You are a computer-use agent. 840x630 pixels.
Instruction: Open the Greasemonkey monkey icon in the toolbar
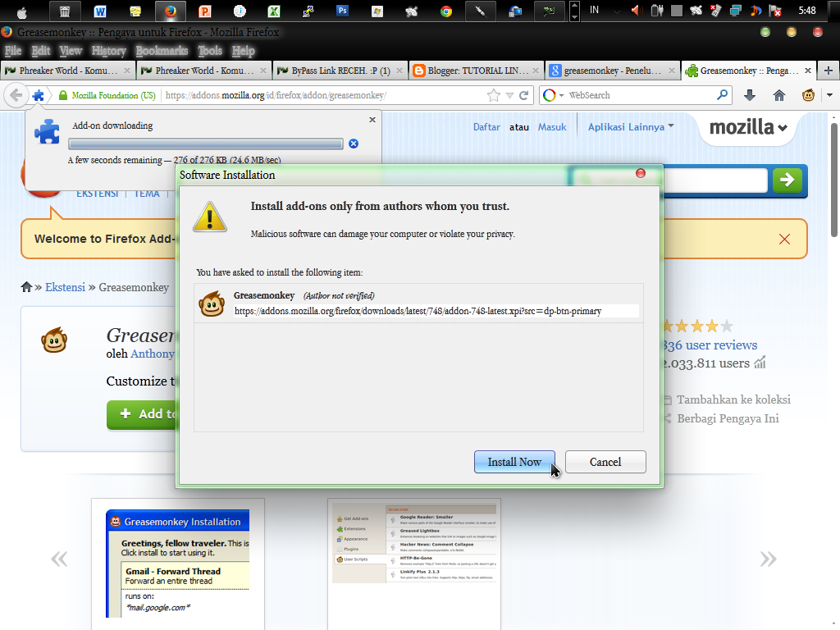pos(808,95)
